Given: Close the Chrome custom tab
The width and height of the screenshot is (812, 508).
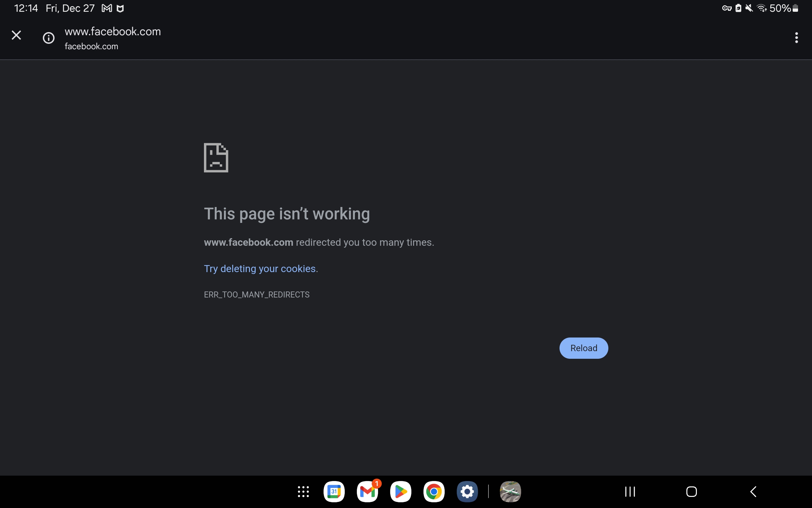Looking at the screenshot, I should (x=16, y=35).
